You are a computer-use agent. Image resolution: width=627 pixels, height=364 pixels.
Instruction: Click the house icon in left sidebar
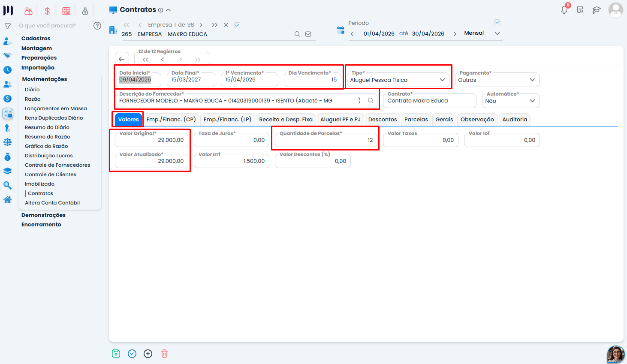click(x=7, y=200)
